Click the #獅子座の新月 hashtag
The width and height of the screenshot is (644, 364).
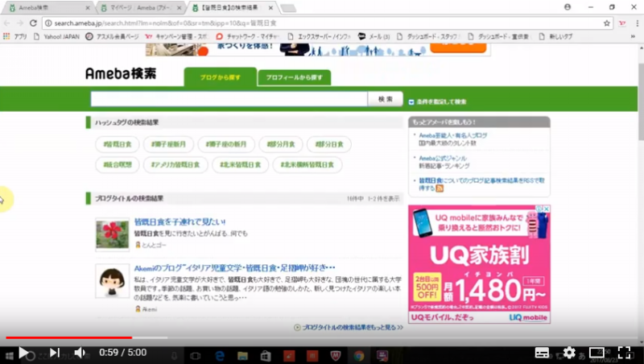coord(226,144)
